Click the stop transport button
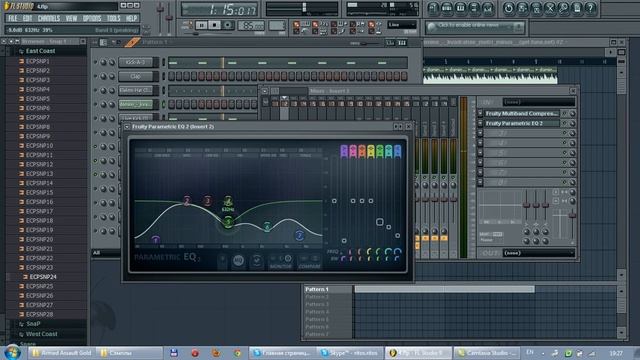 tap(214, 25)
